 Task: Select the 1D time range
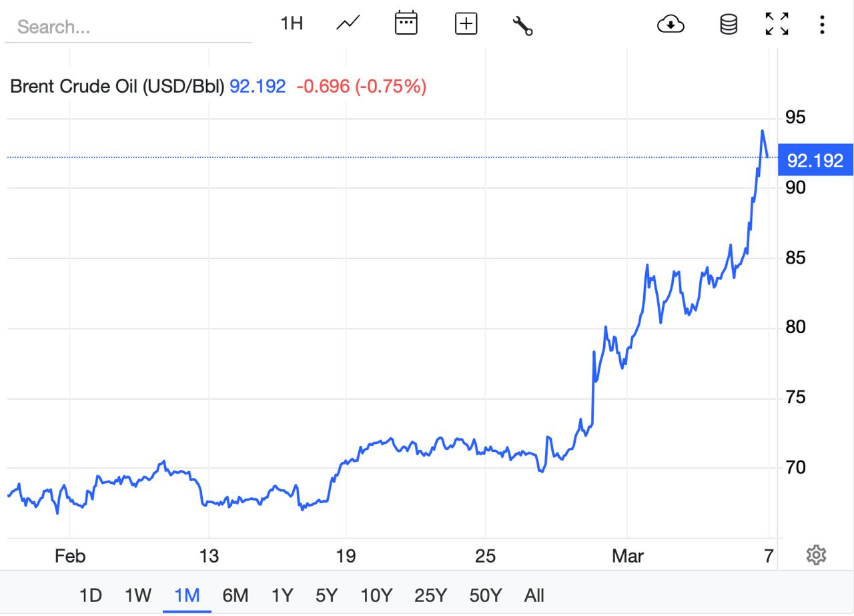[x=90, y=595]
